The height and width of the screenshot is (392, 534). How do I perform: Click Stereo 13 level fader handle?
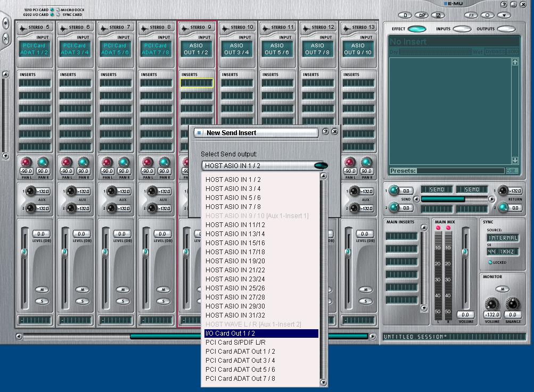[348, 252]
